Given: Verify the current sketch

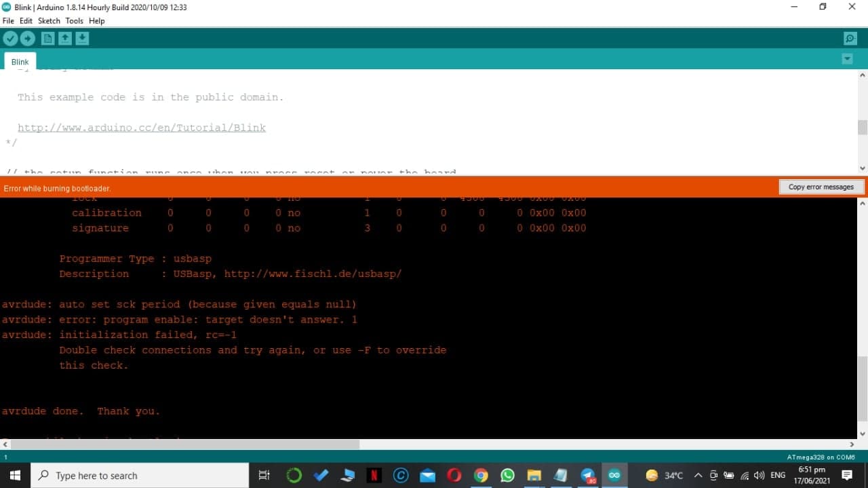Looking at the screenshot, I should coord(10,38).
